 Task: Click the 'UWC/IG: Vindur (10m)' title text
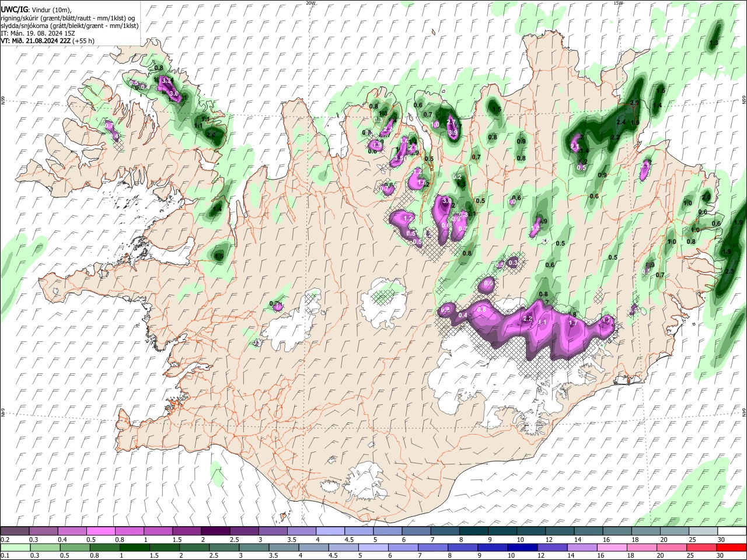tap(36, 10)
